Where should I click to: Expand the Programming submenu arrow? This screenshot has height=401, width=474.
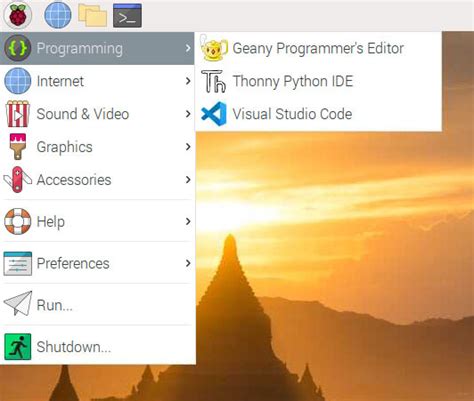tap(188, 48)
